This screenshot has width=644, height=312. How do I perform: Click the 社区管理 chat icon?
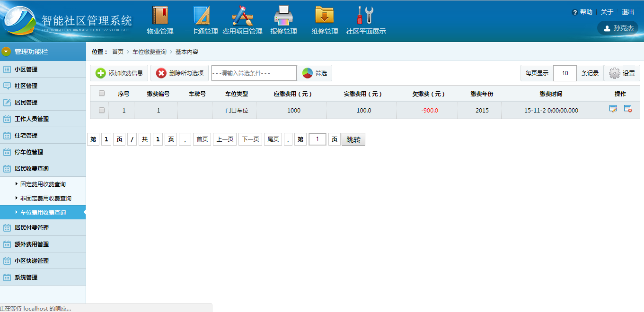(x=7, y=86)
